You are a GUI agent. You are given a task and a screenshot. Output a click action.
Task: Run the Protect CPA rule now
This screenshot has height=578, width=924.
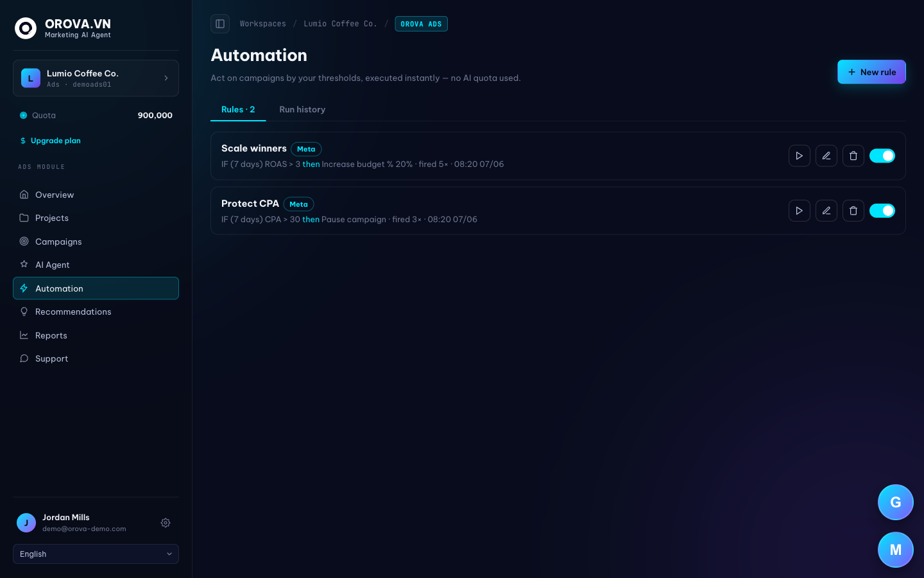tap(799, 211)
